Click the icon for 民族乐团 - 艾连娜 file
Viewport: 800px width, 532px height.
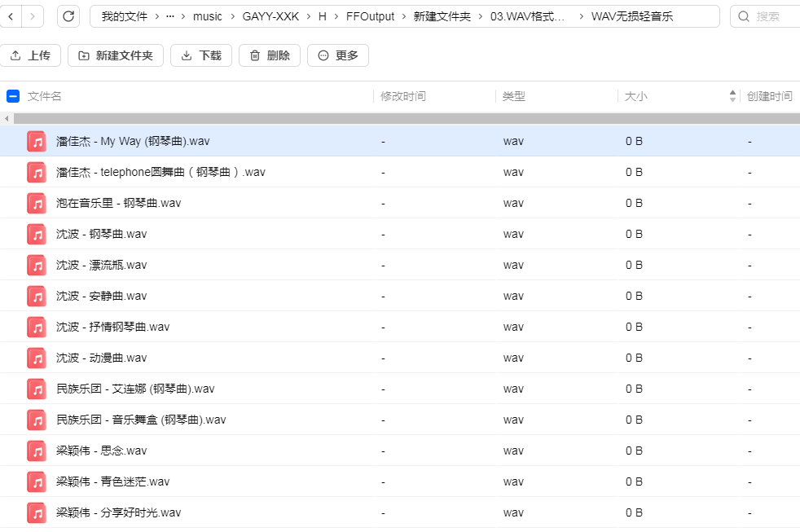click(37, 389)
